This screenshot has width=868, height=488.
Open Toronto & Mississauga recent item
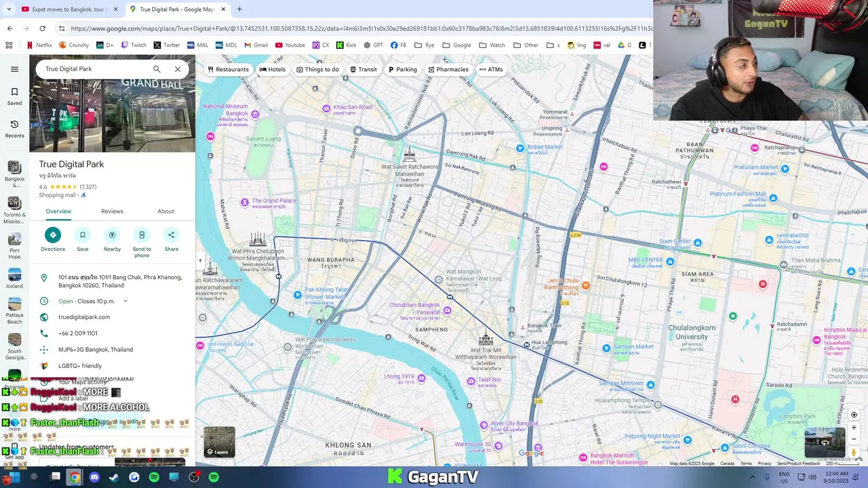pos(14,210)
